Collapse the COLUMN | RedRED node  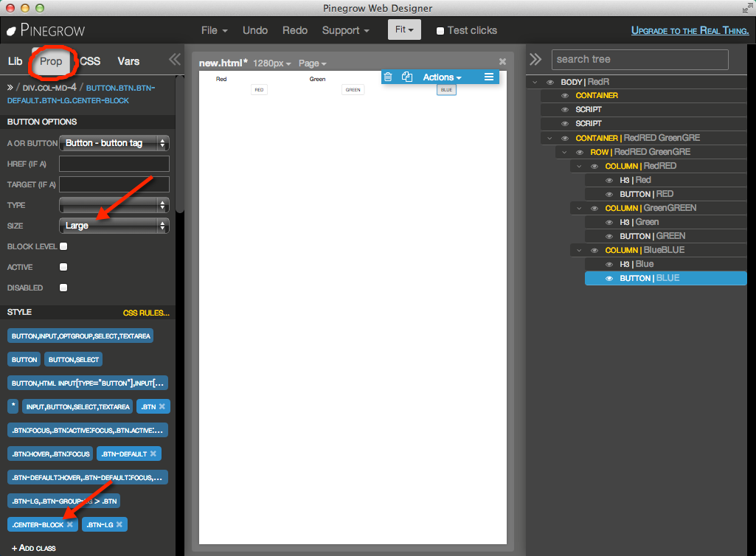[x=579, y=167]
